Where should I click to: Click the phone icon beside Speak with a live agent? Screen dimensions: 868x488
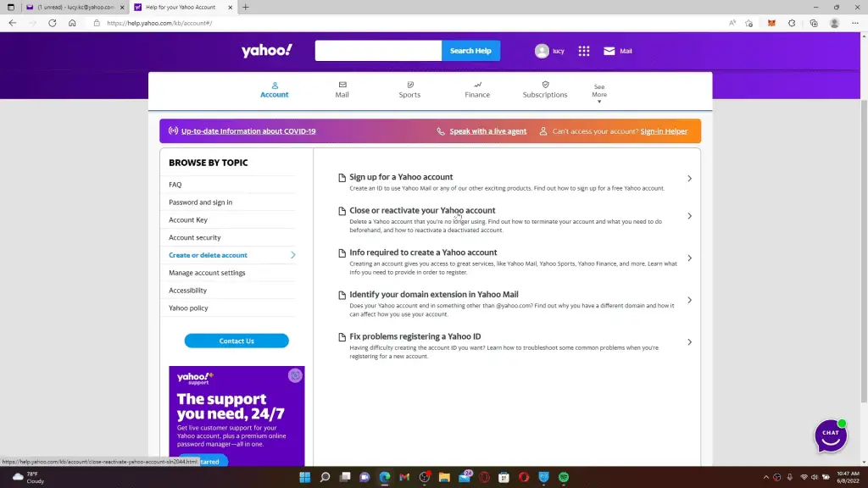coord(441,131)
